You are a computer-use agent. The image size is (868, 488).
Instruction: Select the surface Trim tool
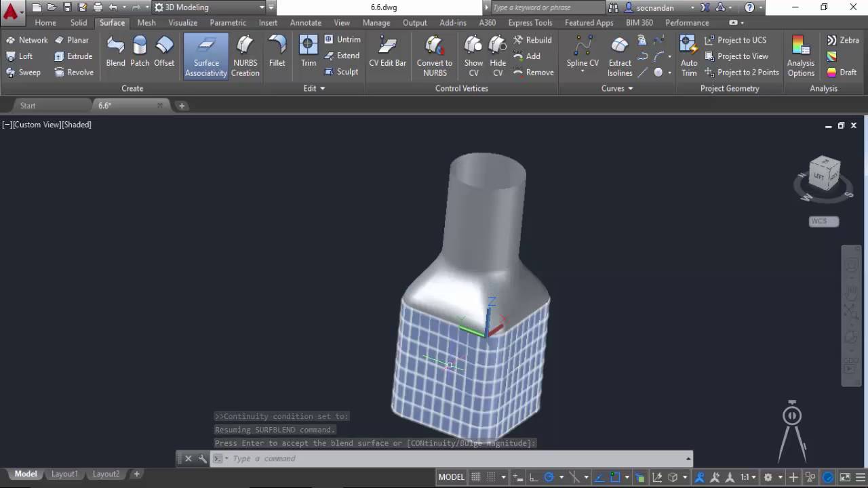(x=309, y=53)
